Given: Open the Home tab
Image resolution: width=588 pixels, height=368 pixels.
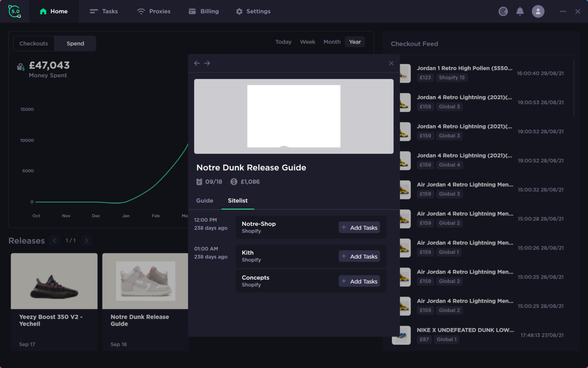Looking at the screenshot, I should click(54, 11).
